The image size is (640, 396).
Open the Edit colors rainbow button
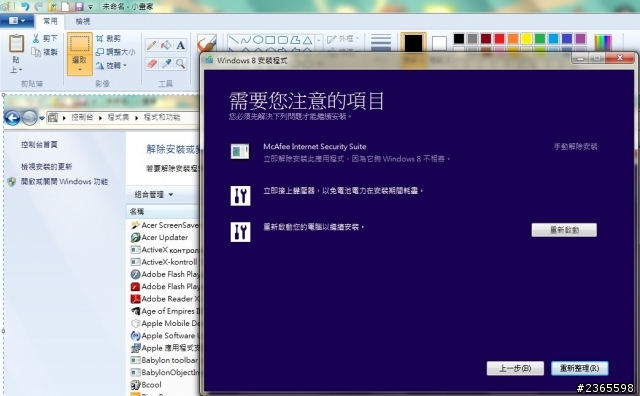pos(603,42)
